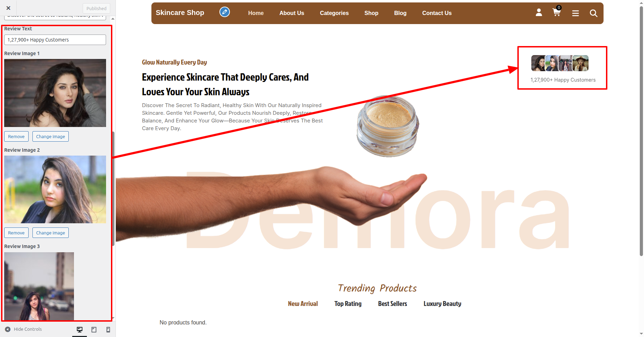Switch to desktop preview device icon
This screenshot has height=337, width=644.
click(x=80, y=329)
